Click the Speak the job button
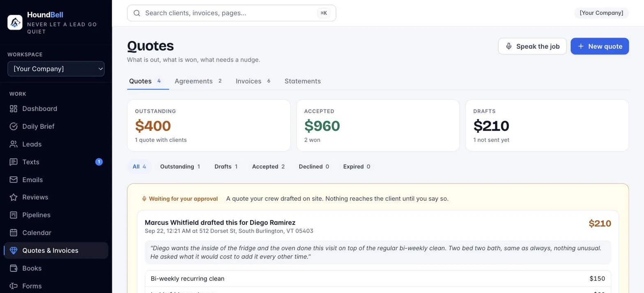 pyautogui.click(x=532, y=46)
